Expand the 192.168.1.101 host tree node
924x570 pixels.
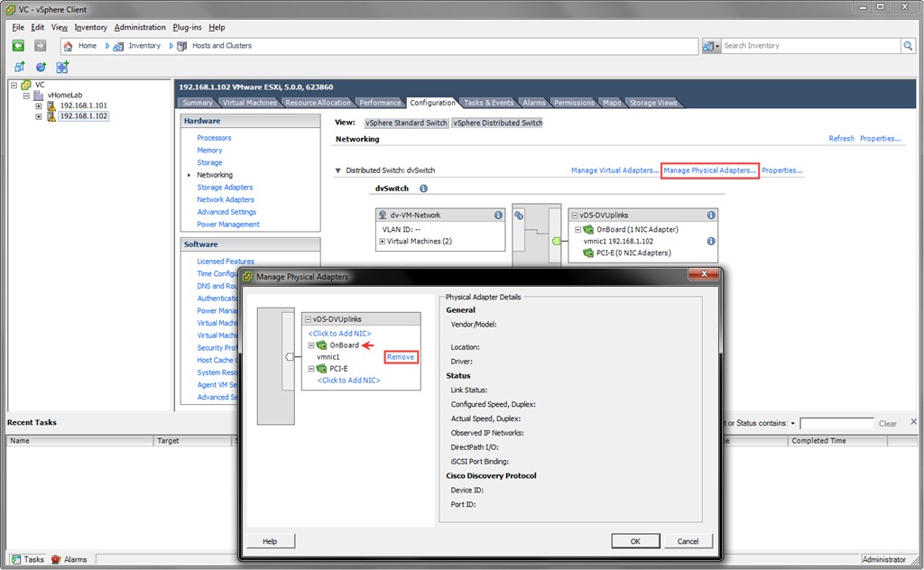click(x=39, y=106)
